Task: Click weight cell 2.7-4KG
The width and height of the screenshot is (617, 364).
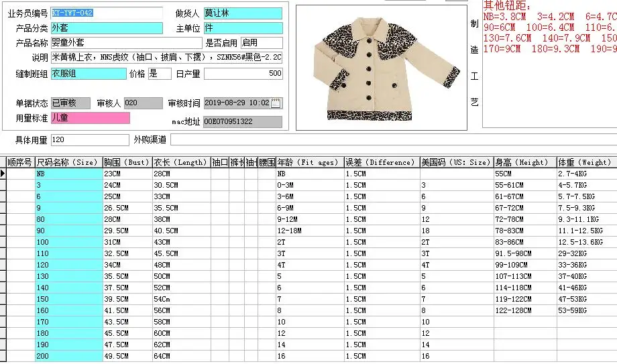Action: (x=587, y=174)
